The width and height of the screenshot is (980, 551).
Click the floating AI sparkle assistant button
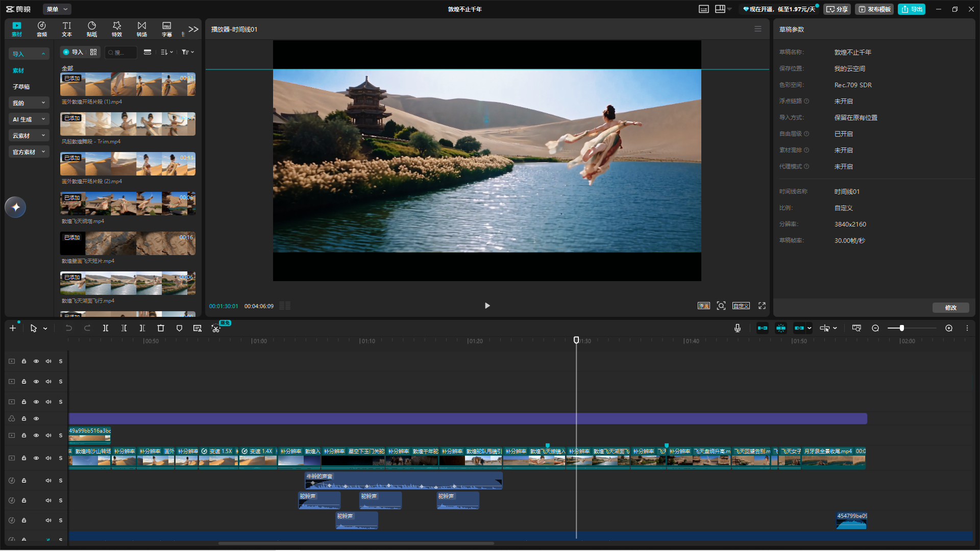click(x=15, y=207)
